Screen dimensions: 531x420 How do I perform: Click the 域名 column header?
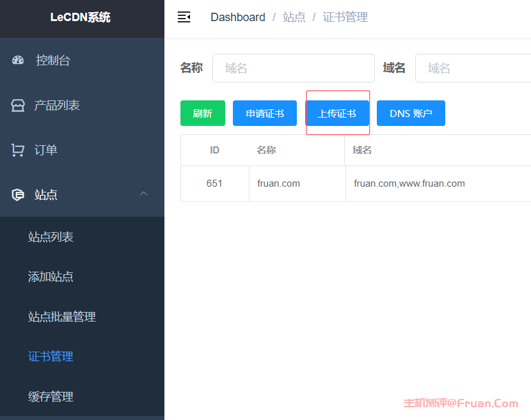438,150
